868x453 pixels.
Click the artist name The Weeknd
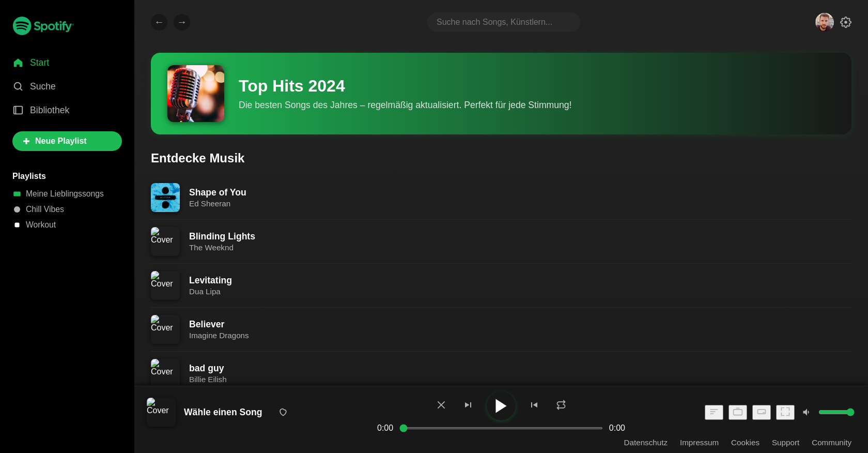(211, 248)
